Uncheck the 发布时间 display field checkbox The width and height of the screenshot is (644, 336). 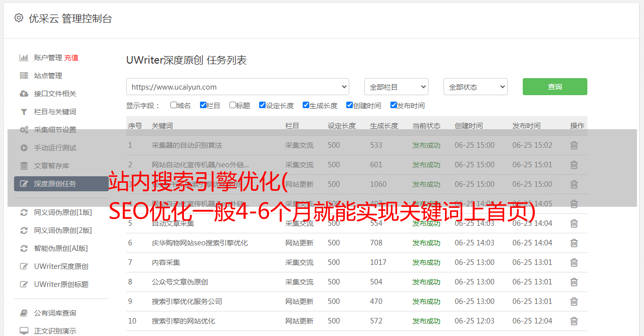[393, 105]
